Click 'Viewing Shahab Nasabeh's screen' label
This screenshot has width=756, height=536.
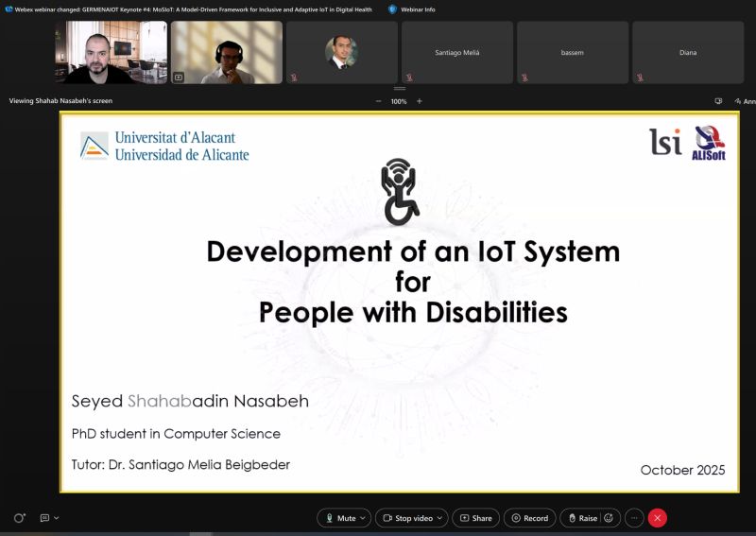(60, 101)
